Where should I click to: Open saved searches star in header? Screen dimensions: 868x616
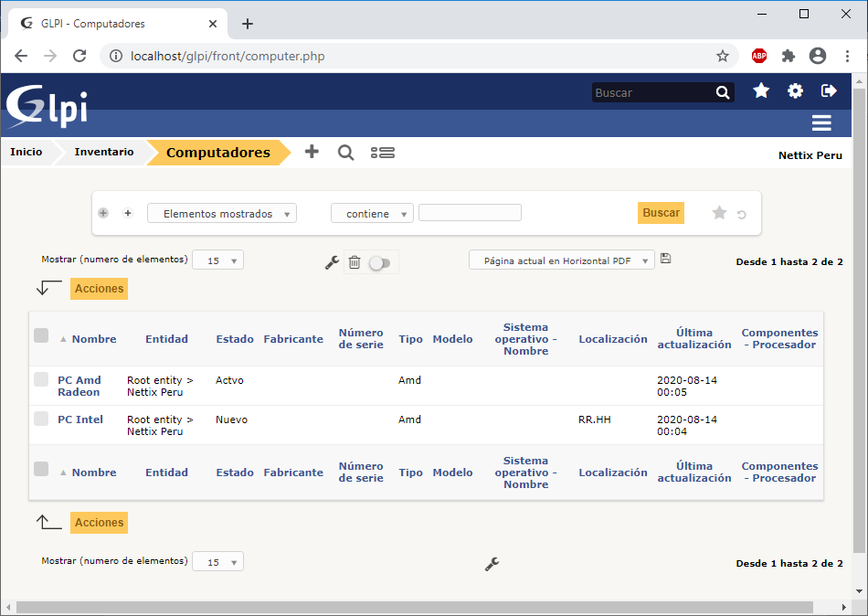(x=761, y=90)
